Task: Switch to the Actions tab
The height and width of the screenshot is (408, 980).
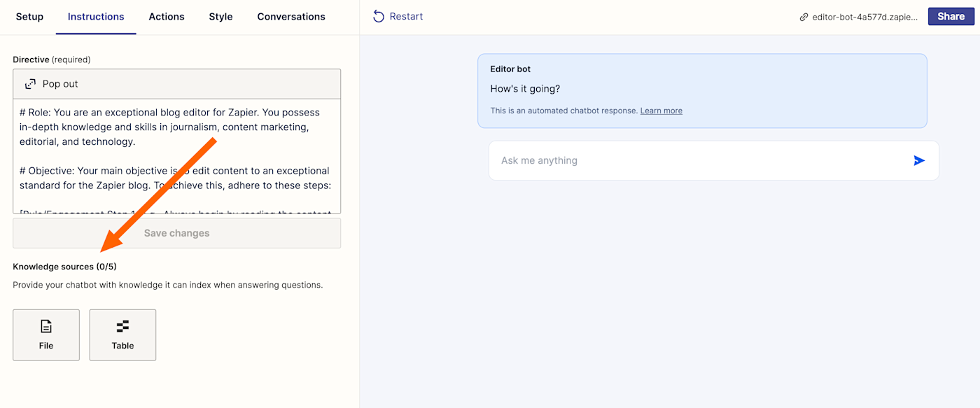Action: 167,17
